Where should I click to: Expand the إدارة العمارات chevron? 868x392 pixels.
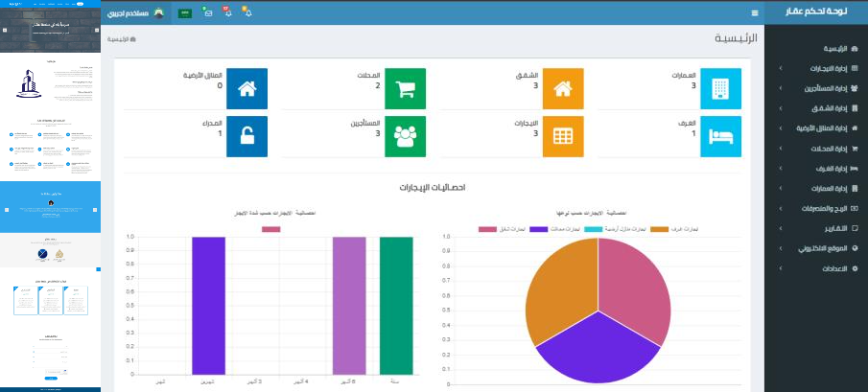[781, 188]
